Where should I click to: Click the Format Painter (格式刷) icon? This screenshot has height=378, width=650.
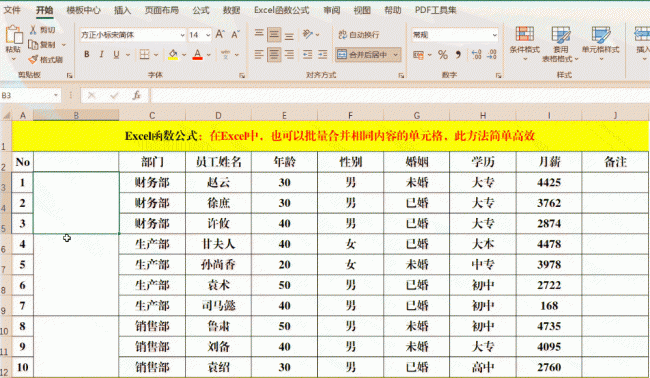point(33,60)
